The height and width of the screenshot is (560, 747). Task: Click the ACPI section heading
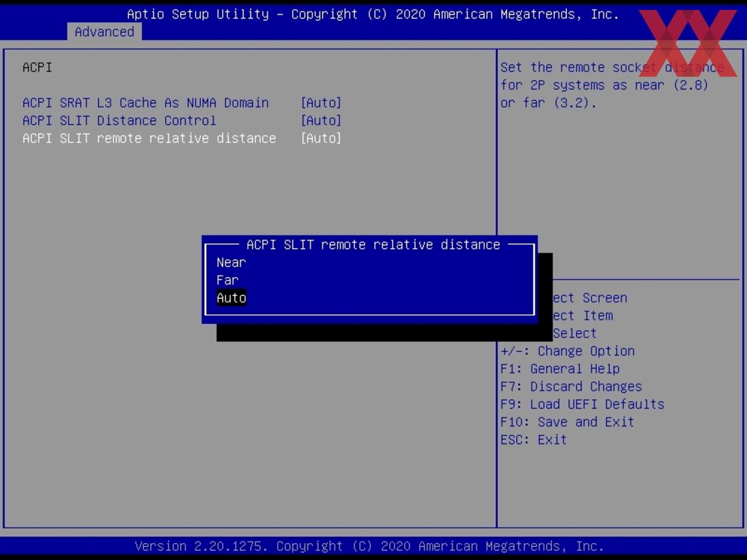[x=37, y=68]
